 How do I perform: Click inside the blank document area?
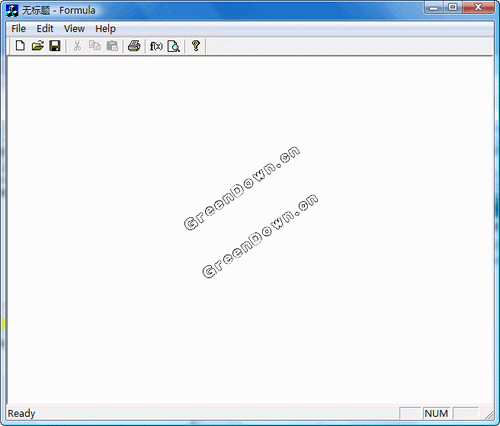[250, 230]
